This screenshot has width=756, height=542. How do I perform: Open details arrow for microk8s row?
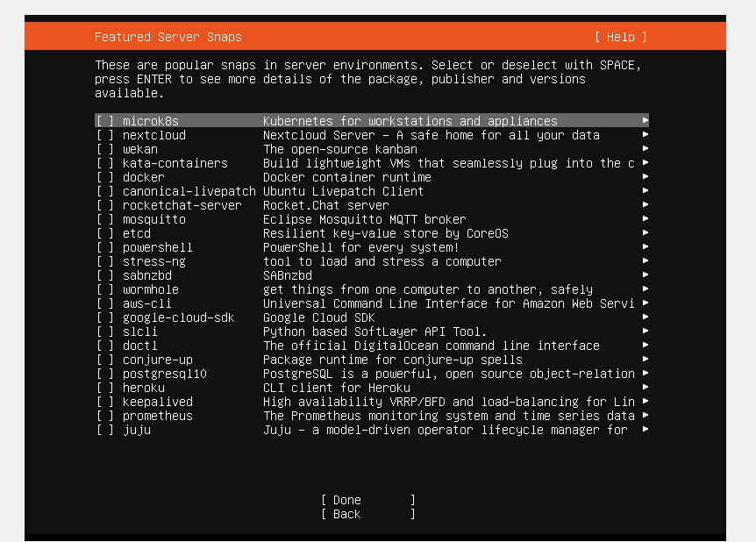[x=645, y=120]
